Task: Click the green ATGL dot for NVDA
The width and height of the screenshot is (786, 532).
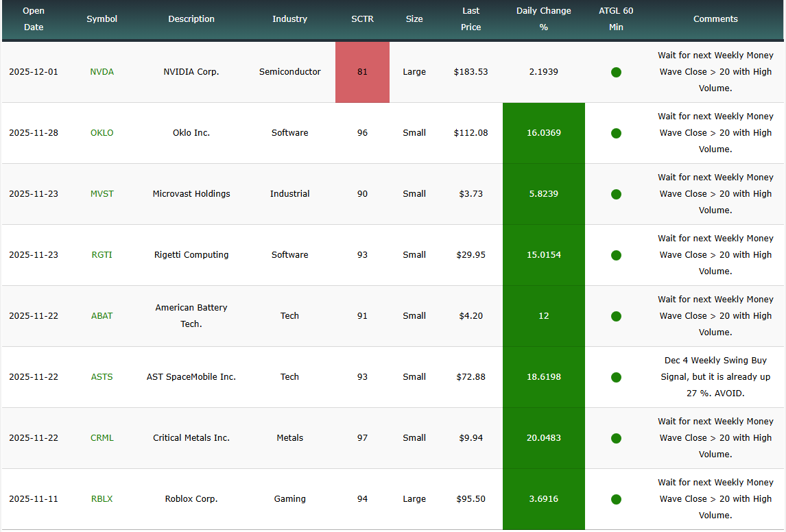Action: pyautogui.click(x=616, y=72)
